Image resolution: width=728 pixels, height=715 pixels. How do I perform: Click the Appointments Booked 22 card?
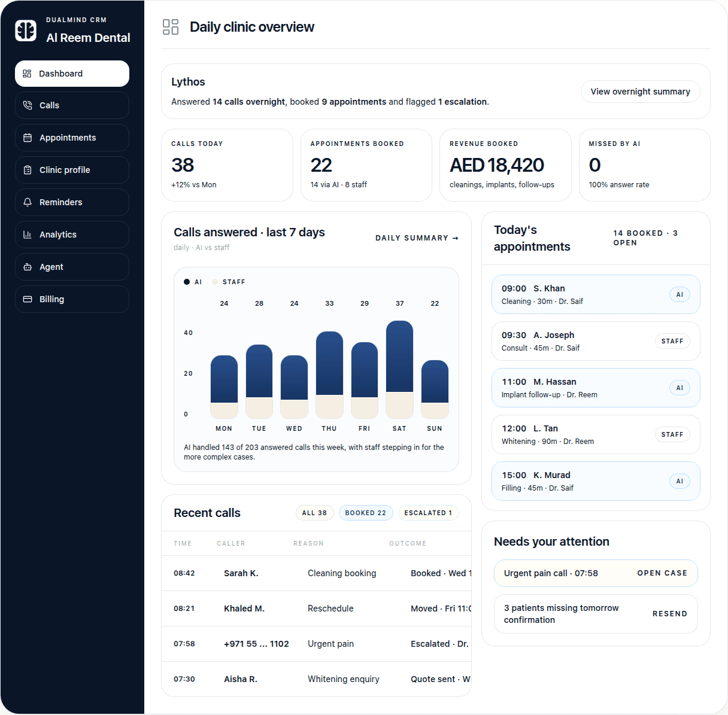tap(366, 165)
